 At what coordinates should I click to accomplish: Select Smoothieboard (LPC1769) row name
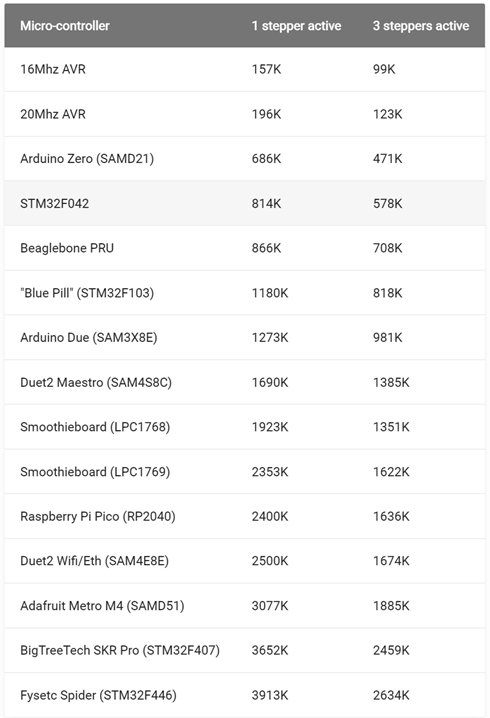coord(95,472)
